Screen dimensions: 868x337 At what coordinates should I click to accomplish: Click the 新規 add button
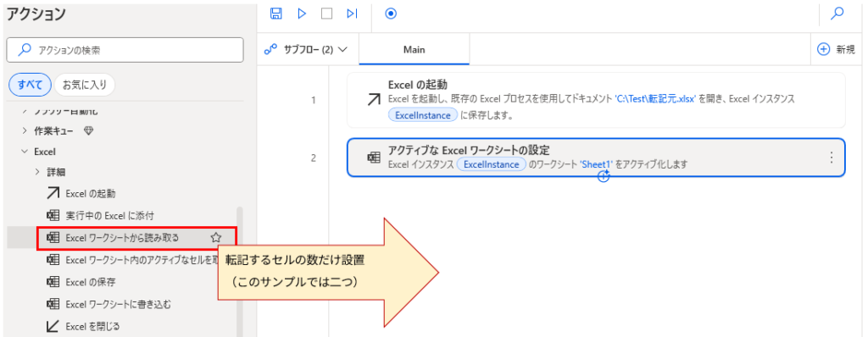click(837, 49)
